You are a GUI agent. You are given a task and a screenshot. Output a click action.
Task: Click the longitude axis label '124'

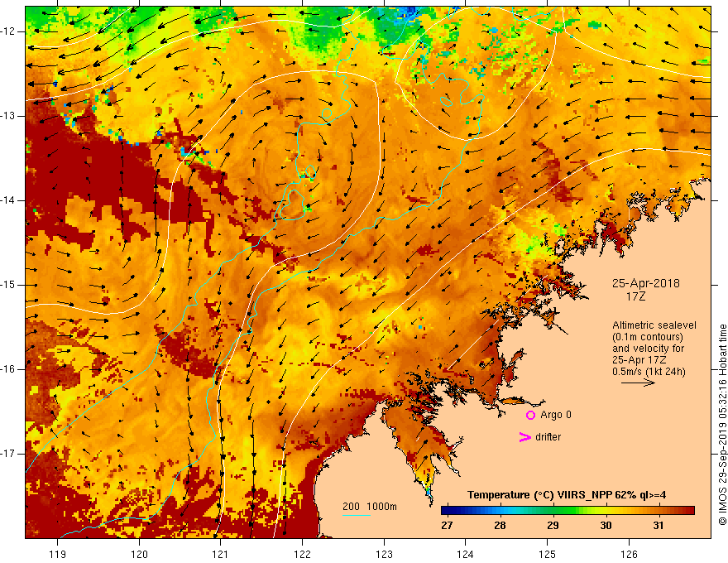pyautogui.click(x=466, y=554)
